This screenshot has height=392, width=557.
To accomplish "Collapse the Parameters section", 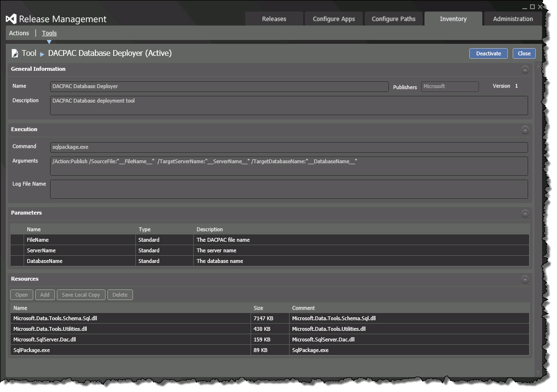I will tap(525, 213).
